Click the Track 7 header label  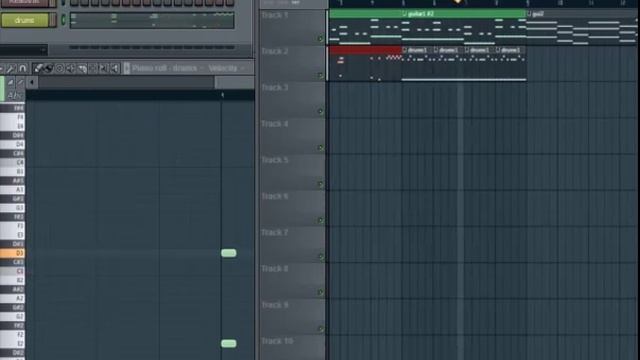275,233
